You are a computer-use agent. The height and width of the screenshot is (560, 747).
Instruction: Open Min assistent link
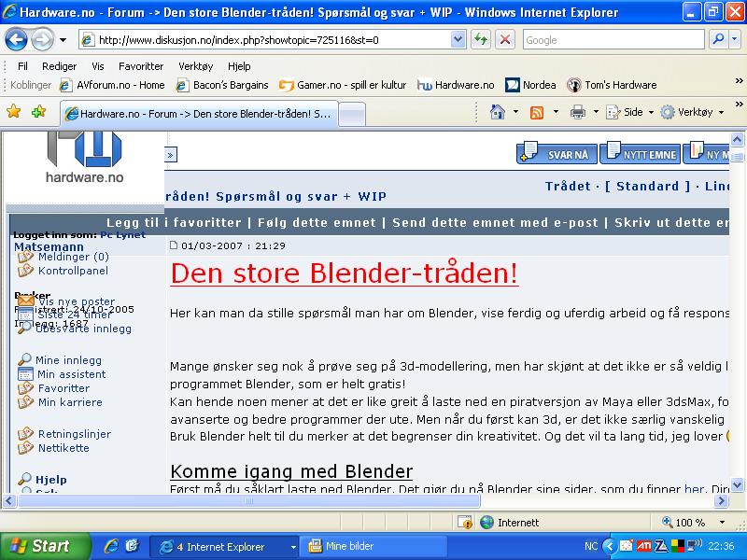click(72, 374)
